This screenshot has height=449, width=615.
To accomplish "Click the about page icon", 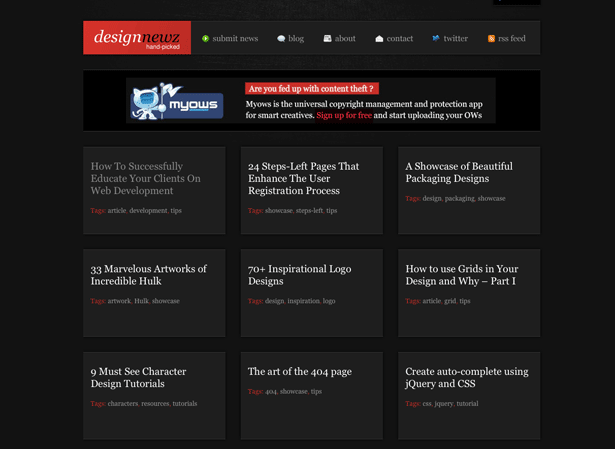I will (327, 39).
